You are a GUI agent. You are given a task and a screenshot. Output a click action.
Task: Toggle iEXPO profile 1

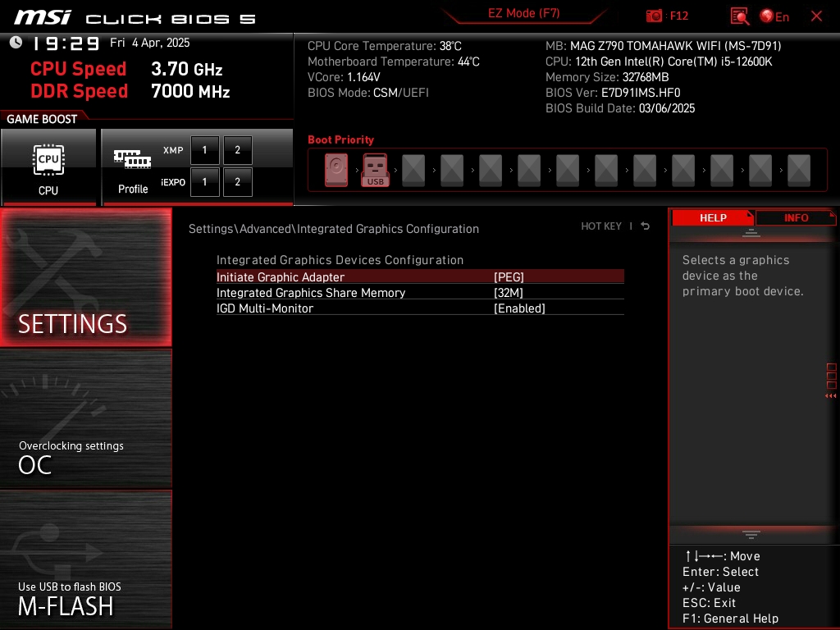pos(205,182)
